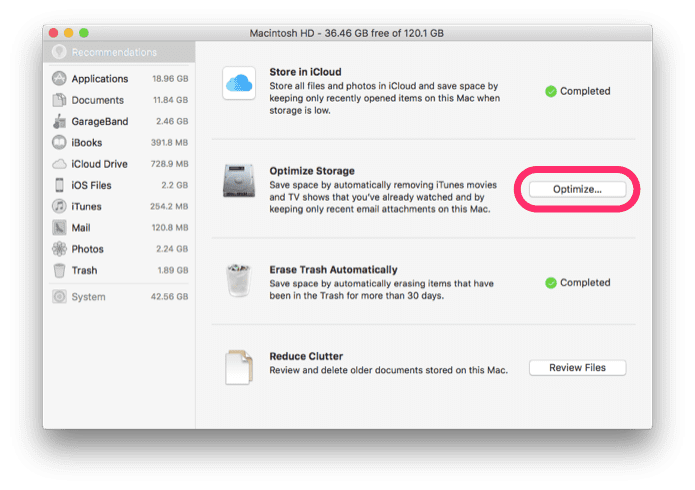Click the Reduce Clutter description text

[388, 370]
